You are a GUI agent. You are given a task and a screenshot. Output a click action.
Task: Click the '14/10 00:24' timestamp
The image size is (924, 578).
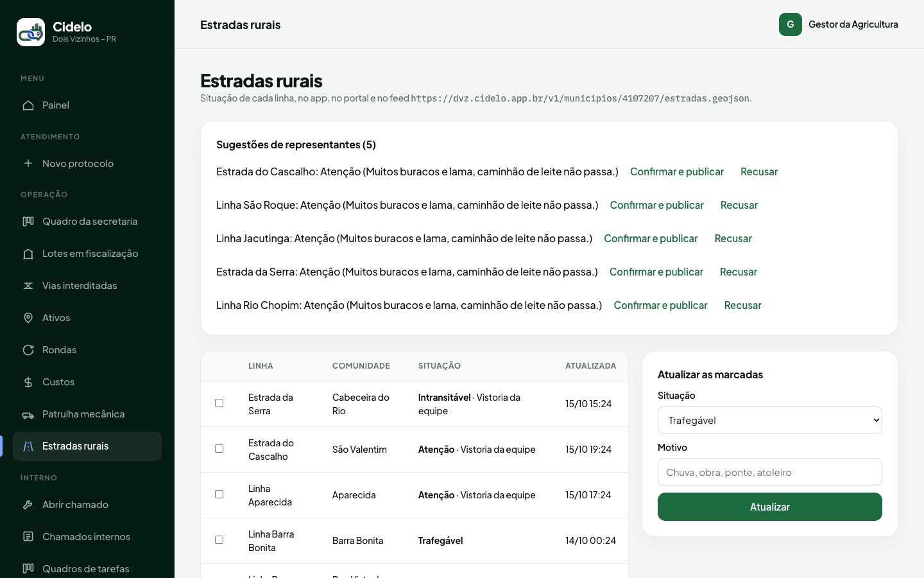tap(590, 541)
